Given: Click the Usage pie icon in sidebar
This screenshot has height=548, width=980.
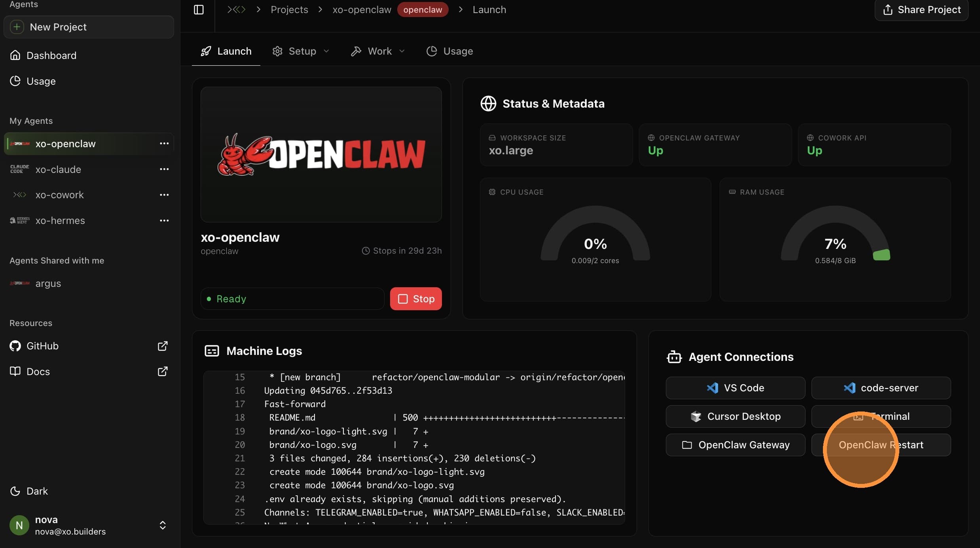Looking at the screenshot, I should [15, 81].
